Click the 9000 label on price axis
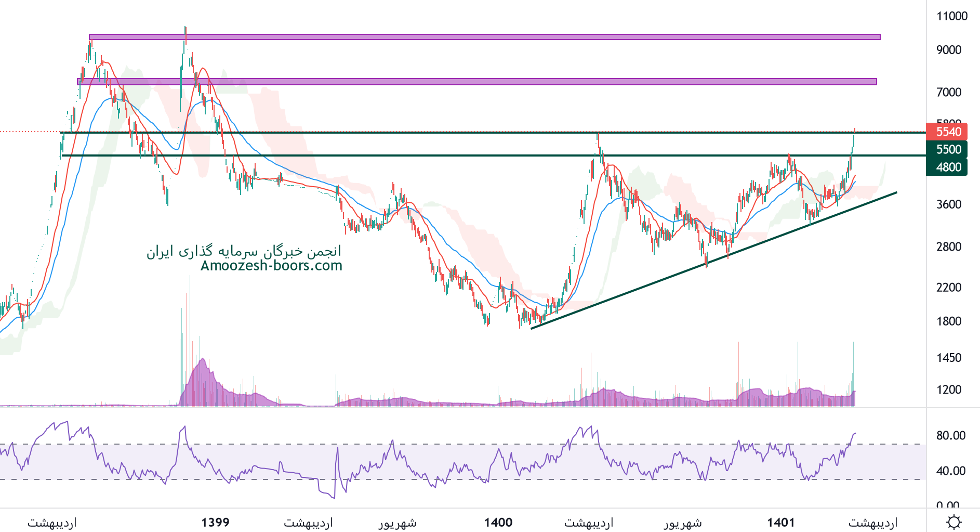This screenshot has height=532, width=980. [949, 50]
